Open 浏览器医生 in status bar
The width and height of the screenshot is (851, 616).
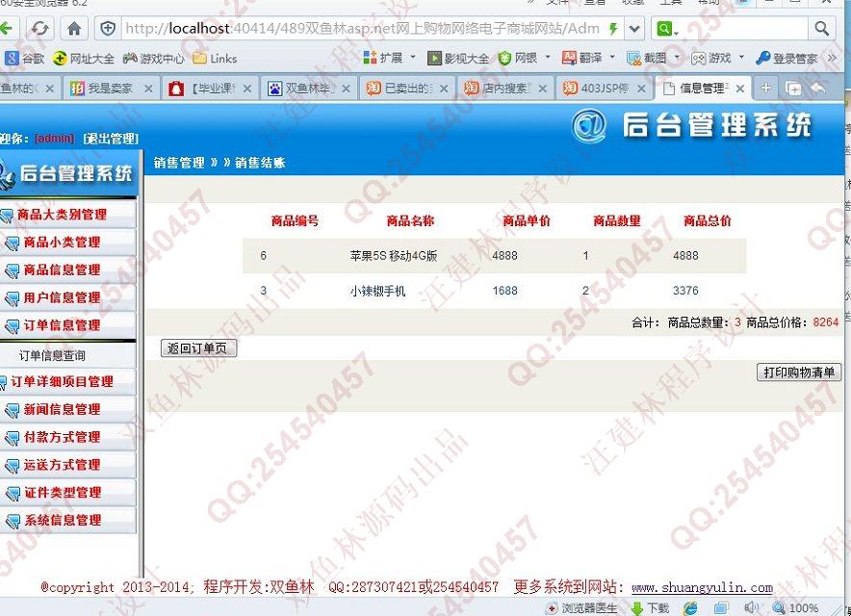(581, 608)
